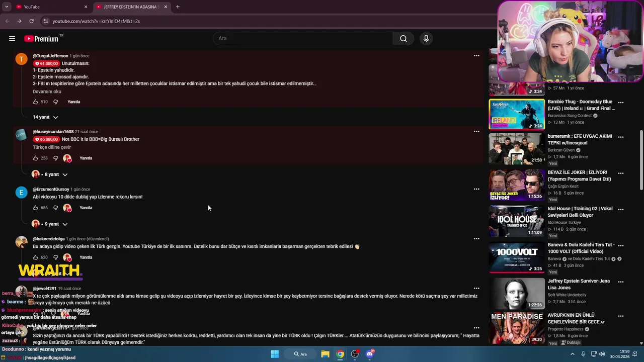This screenshot has width=644, height=362.
Task: Open options menu for huseyinarslan1608 comment
Action: [x=476, y=131]
